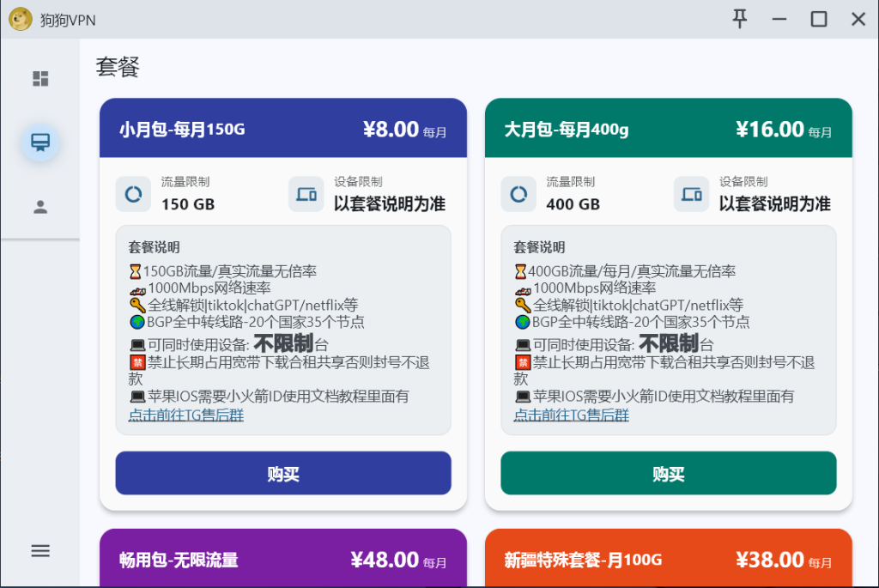Click the ¥8.00 每月 price
The height and width of the screenshot is (588, 879).
[405, 130]
